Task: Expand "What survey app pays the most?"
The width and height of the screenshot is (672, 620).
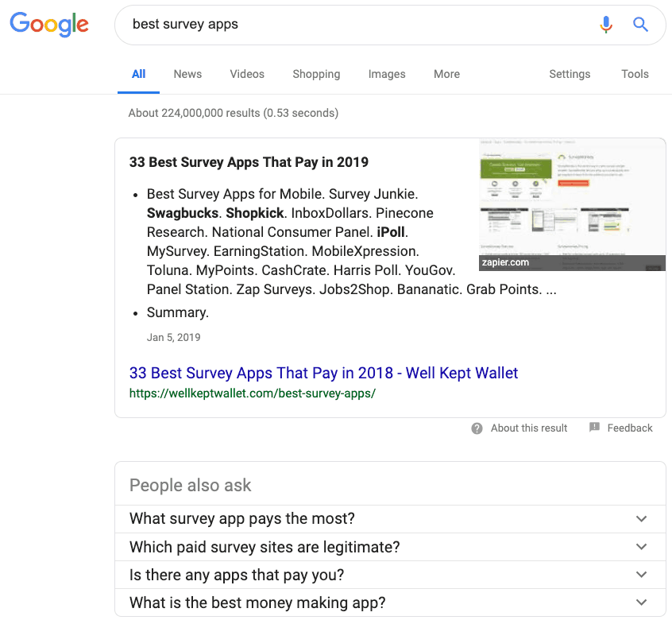Action: pos(642,519)
